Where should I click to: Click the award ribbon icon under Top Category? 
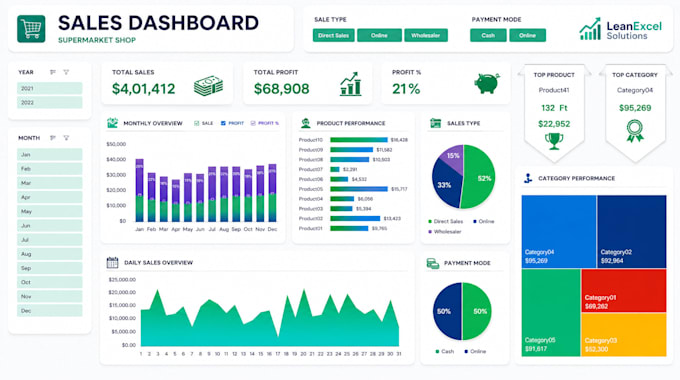tap(635, 131)
